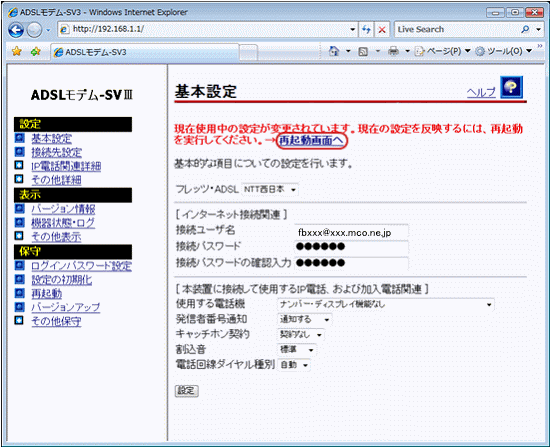Open the ページ(P) menu

[x=442, y=52]
